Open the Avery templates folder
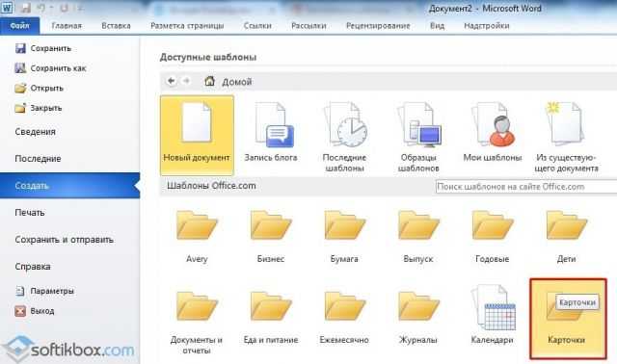This screenshot has width=617, height=364. click(197, 225)
